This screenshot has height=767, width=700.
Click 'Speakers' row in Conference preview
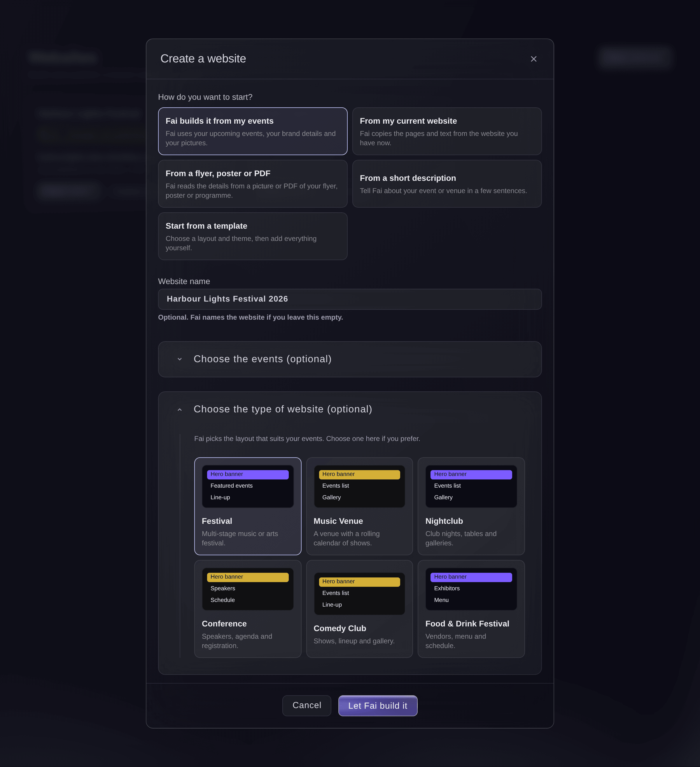click(x=223, y=589)
